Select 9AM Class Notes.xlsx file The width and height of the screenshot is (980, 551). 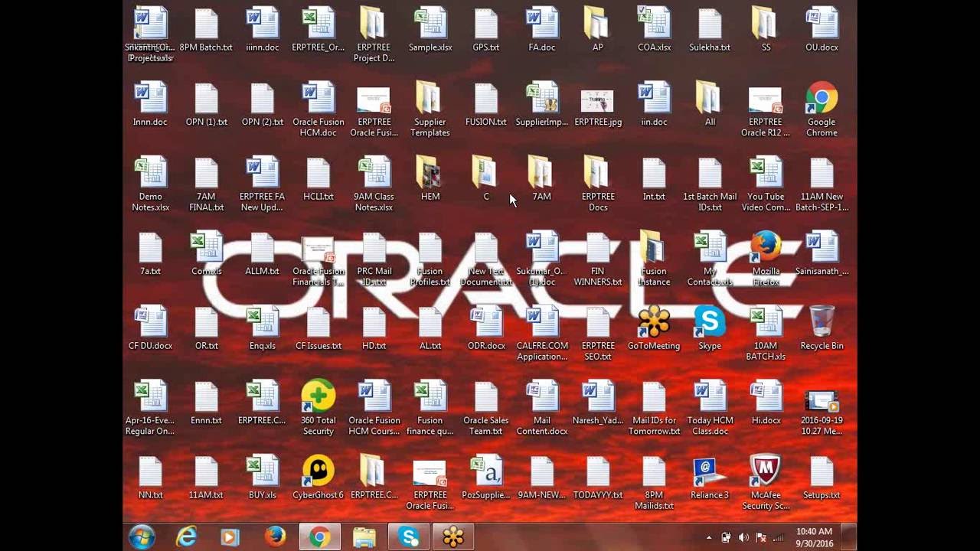(374, 184)
